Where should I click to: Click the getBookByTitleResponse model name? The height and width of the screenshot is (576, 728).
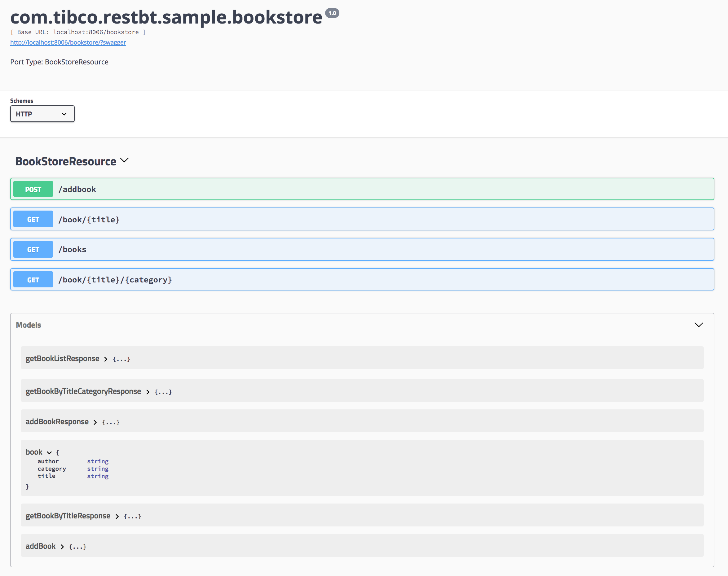68,516
